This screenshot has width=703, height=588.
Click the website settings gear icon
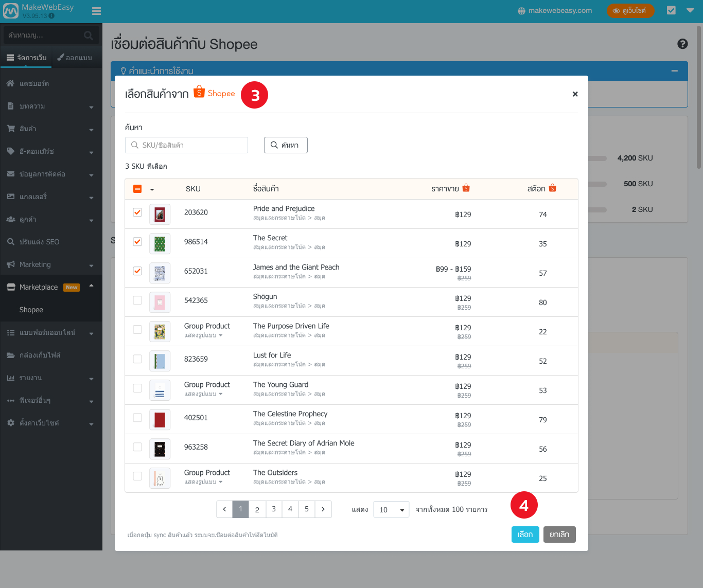tap(10, 422)
